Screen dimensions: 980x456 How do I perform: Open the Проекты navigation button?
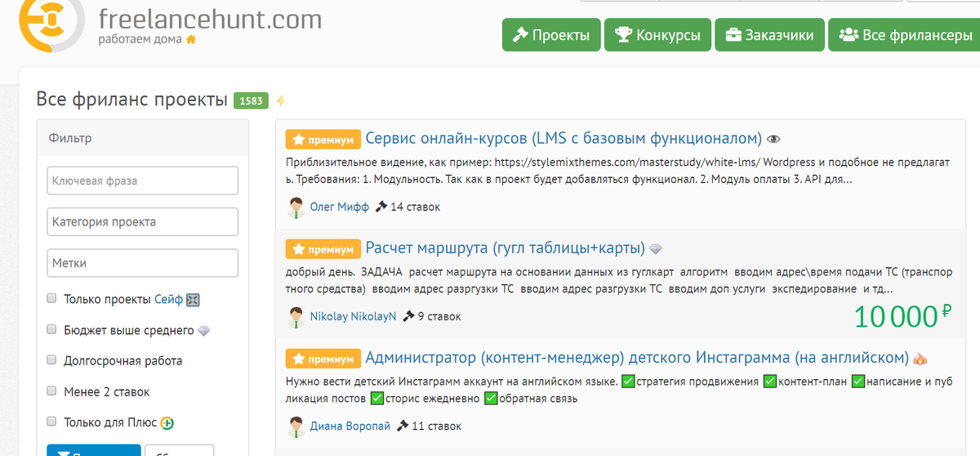click(x=551, y=35)
